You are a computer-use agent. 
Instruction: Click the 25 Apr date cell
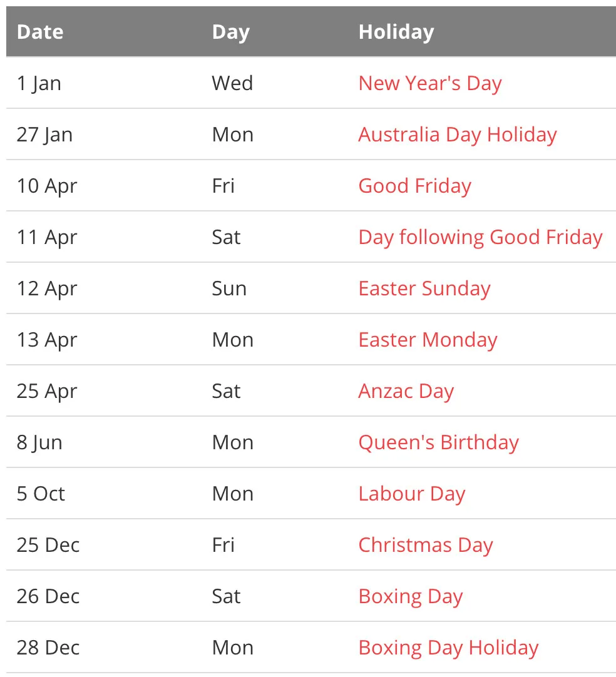47,391
